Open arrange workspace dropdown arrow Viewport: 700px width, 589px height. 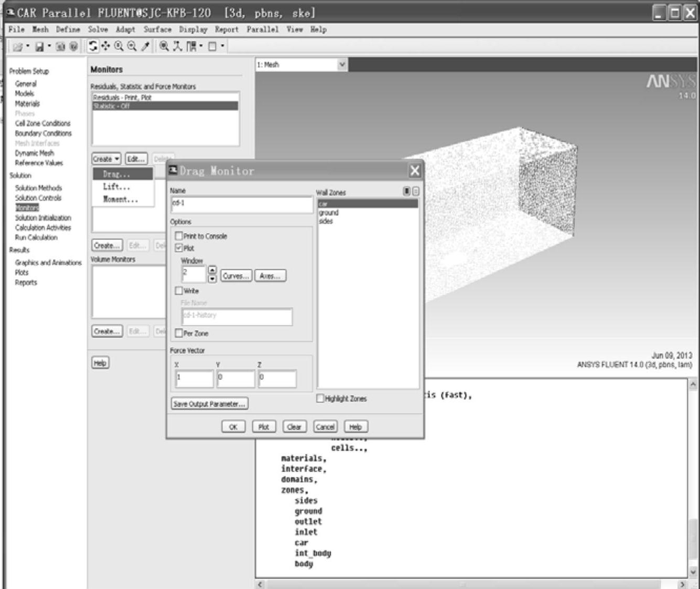(201, 46)
